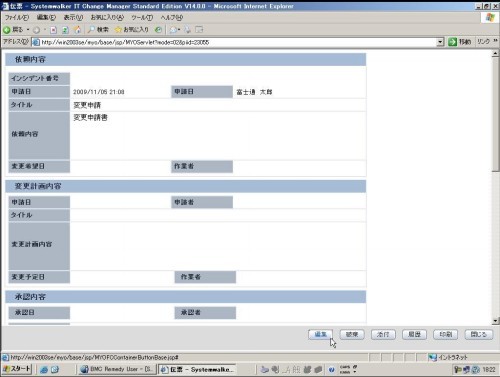
Task: Go to the Home page icon
Action: tap(77, 30)
